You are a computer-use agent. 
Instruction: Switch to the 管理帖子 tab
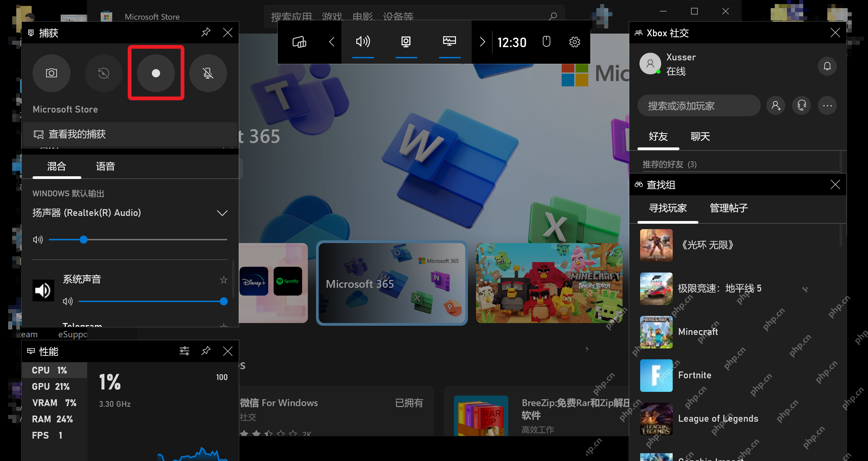tap(729, 208)
